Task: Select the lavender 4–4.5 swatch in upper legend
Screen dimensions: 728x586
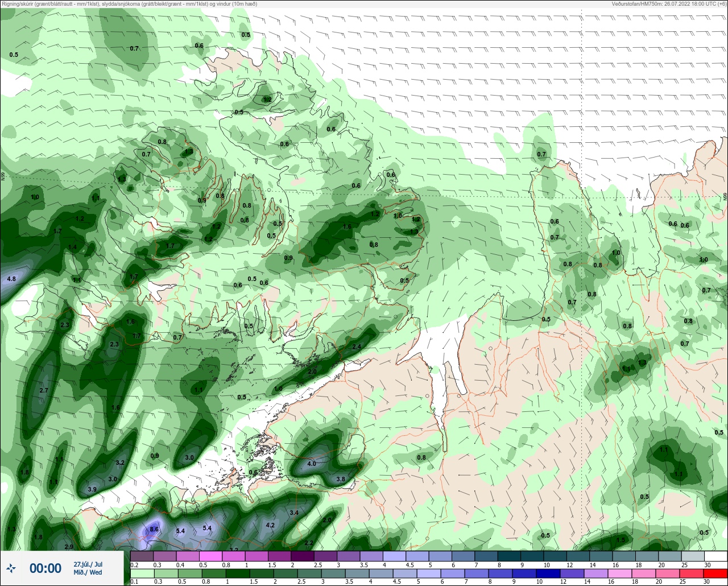Action: tap(394, 556)
